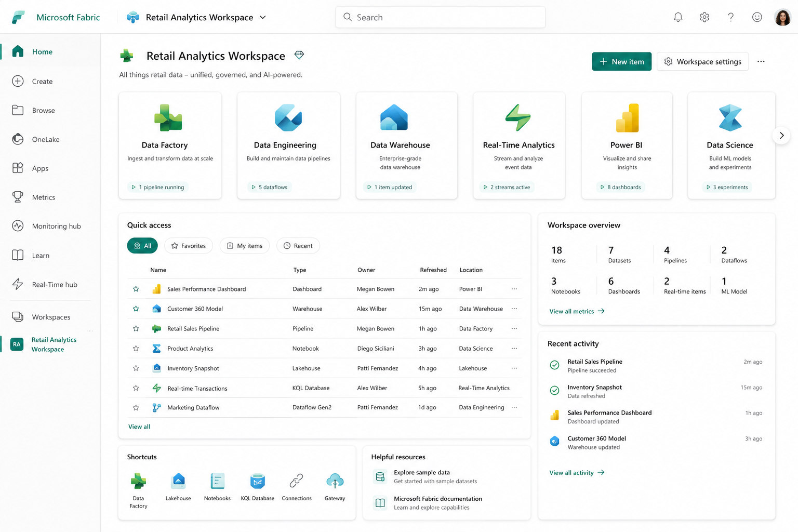Open KQL Database shortcut

258,487
